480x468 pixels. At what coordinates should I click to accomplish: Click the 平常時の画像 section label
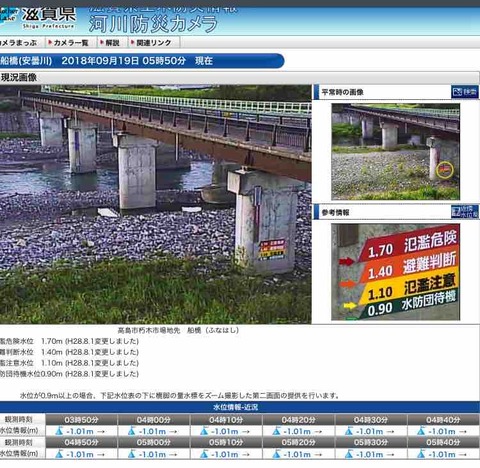pyautogui.click(x=342, y=92)
